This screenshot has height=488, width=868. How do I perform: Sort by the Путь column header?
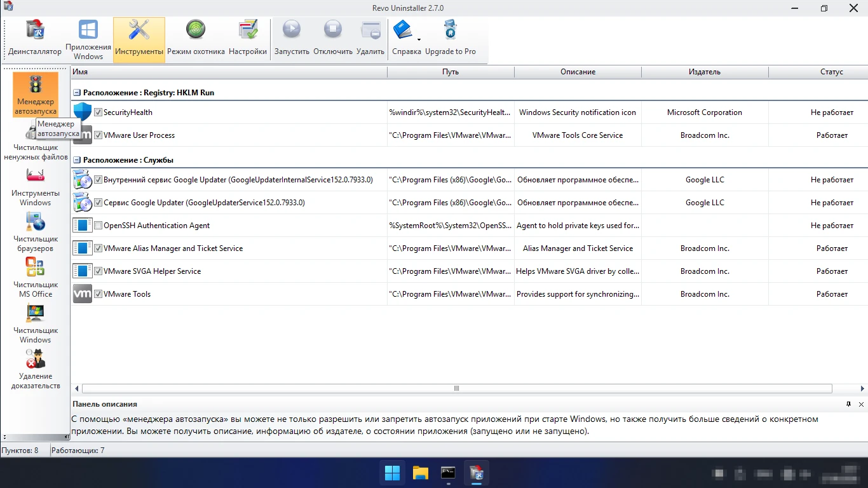tap(451, 72)
